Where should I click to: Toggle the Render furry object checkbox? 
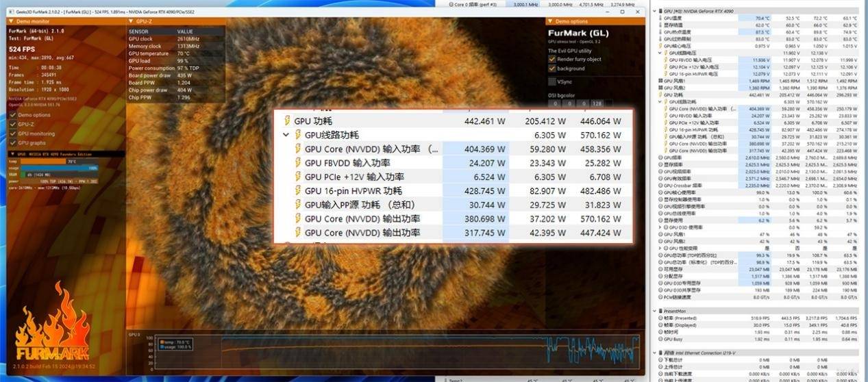point(552,59)
